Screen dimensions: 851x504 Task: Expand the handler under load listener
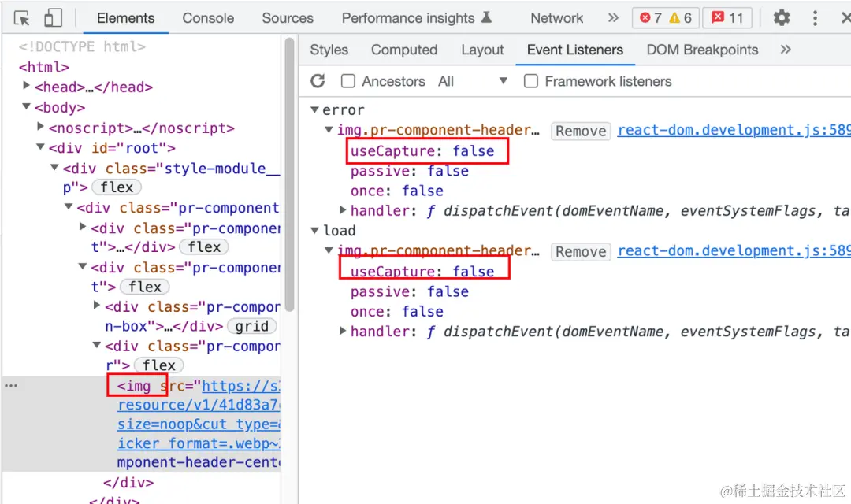pyautogui.click(x=343, y=331)
